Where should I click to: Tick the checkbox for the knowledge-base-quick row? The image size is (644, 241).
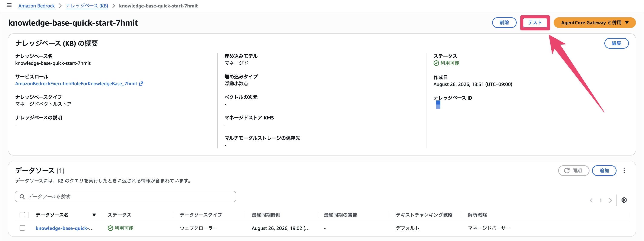point(22,228)
